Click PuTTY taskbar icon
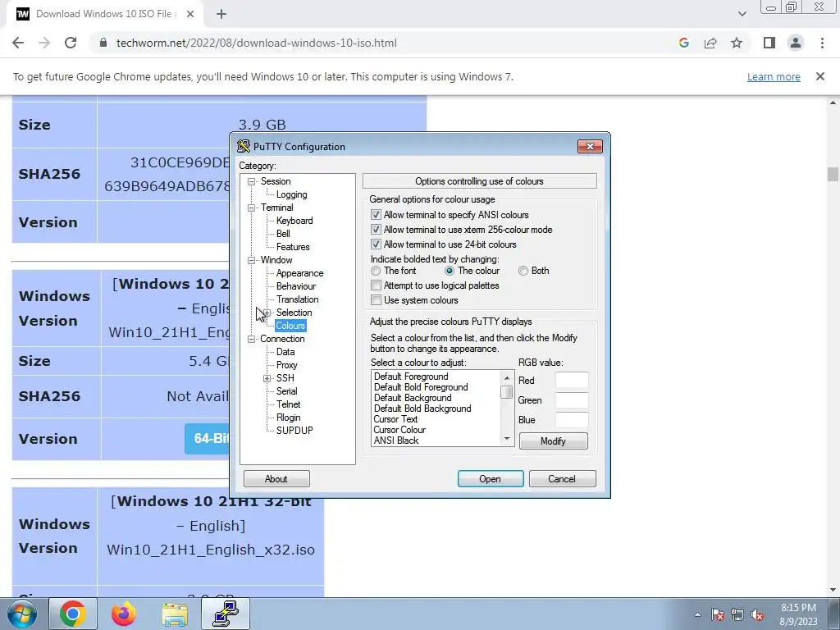840x630 pixels. click(x=226, y=614)
